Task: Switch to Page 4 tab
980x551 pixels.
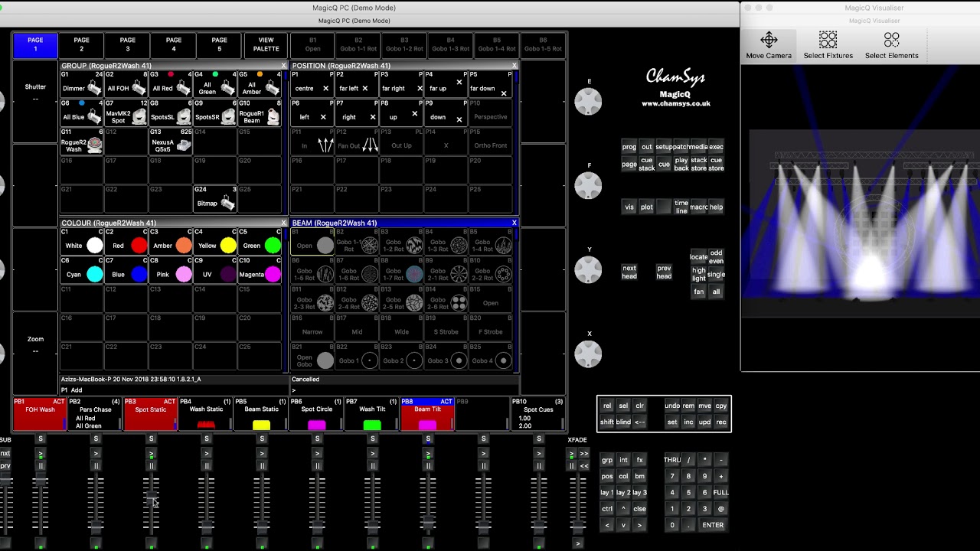Action: [x=174, y=44]
